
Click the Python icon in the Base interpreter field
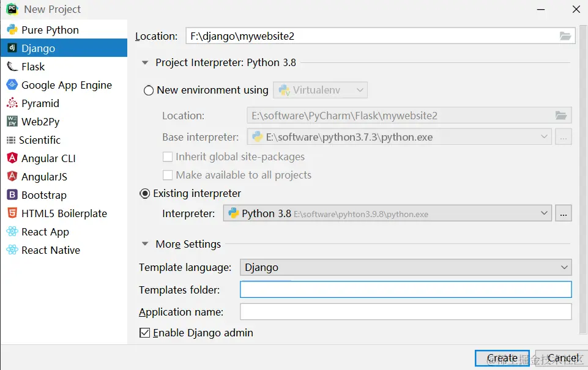point(257,137)
